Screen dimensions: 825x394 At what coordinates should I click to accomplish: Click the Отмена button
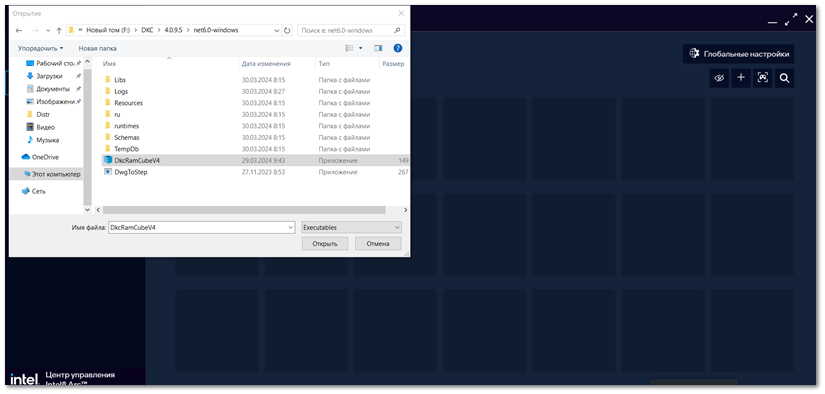378,244
